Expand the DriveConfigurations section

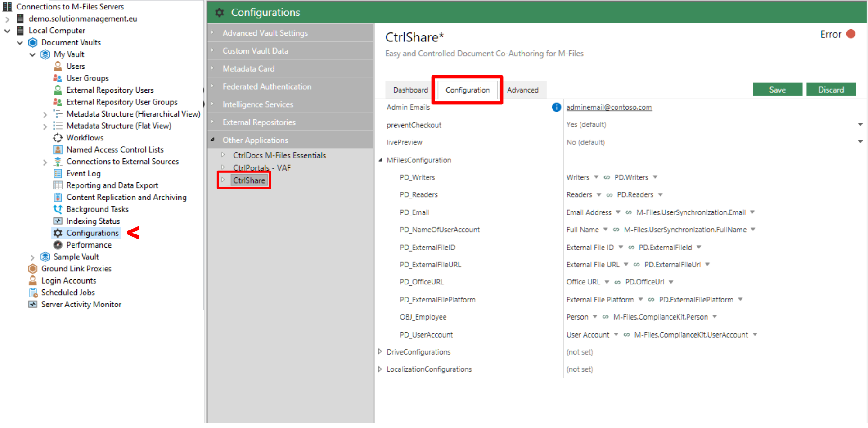(x=380, y=351)
